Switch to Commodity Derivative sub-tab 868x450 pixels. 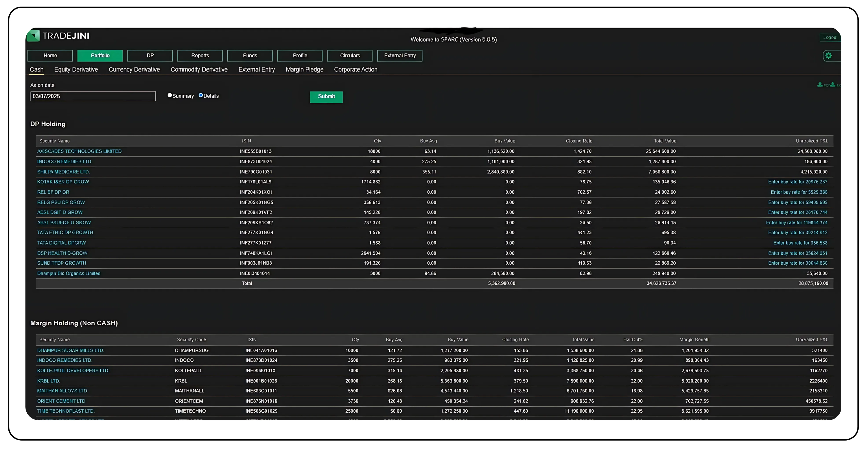[x=199, y=70]
